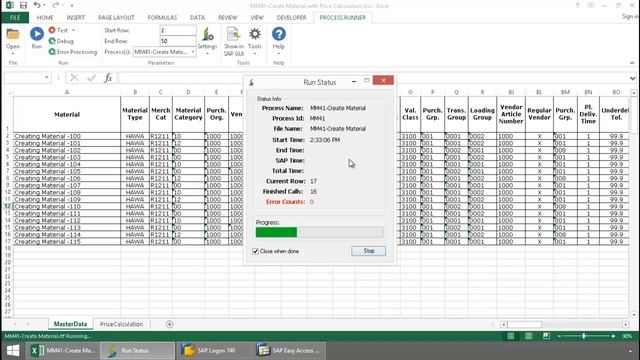Add a new sheet with plus icon
Screen dimensions: 640x360
(x=169, y=324)
